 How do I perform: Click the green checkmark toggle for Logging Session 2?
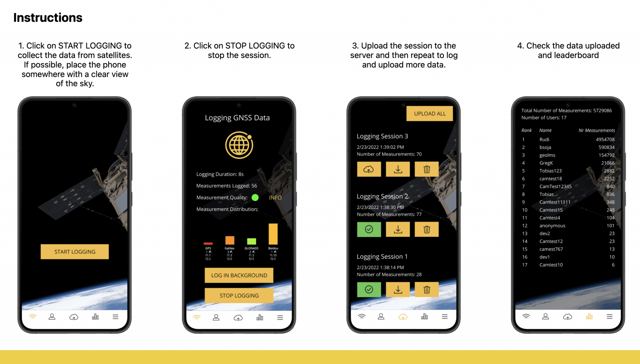[x=369, y=229]
